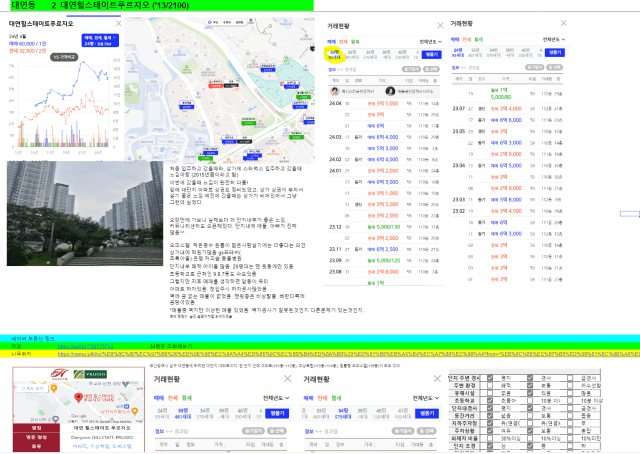
Task: Click the Naver map image of 대연동
Action: click(x=220, y=90)
